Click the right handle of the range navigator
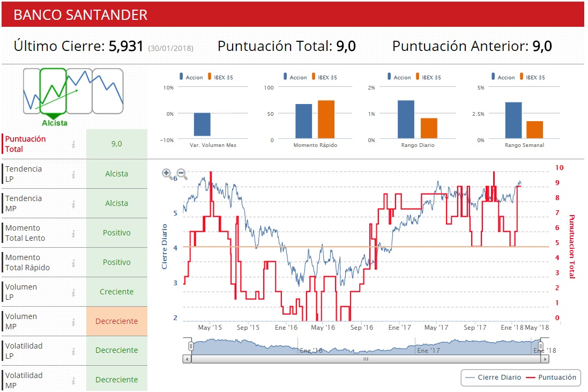This screenshot has height=392, width=588. point(541,346)
